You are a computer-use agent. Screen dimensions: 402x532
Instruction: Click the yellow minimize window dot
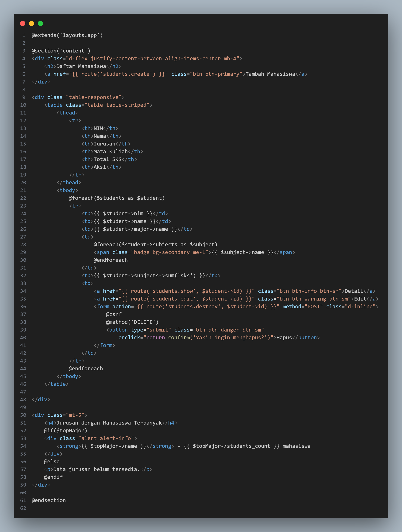tap(32, 23)
